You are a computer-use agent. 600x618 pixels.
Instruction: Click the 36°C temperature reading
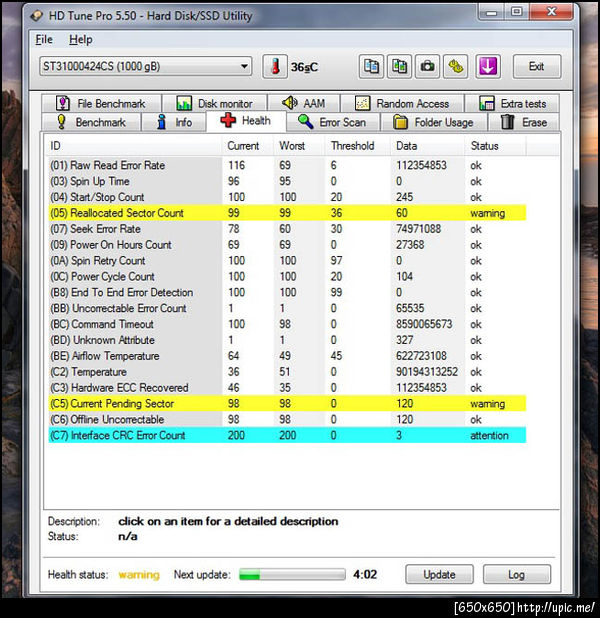[x=304, y=67]
